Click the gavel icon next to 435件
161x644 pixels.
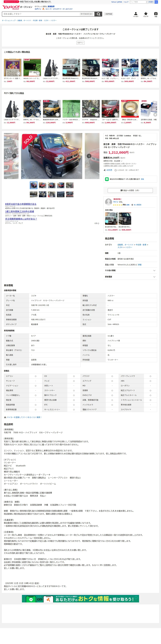105,170
